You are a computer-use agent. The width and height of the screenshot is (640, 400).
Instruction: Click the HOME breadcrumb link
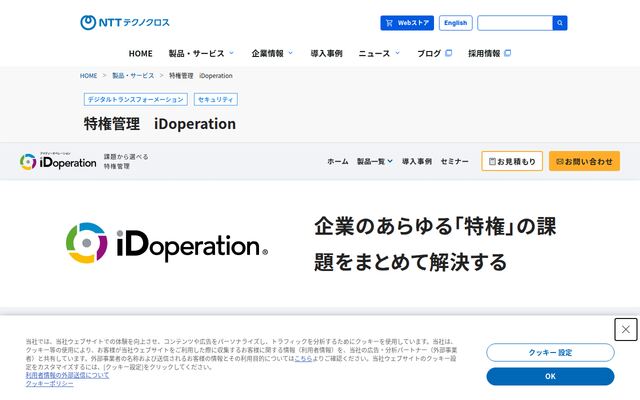coord(89,76)
